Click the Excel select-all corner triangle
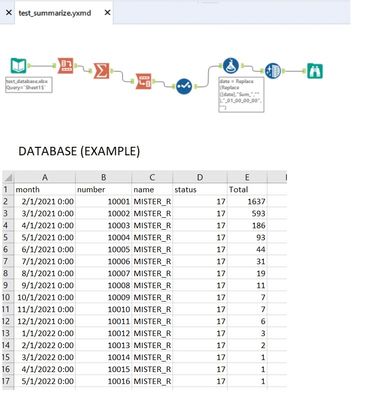 8,177
